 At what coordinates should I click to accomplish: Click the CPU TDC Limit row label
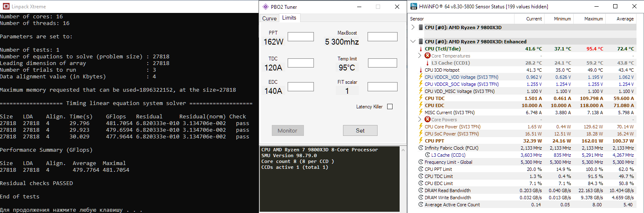pos(438,176)
